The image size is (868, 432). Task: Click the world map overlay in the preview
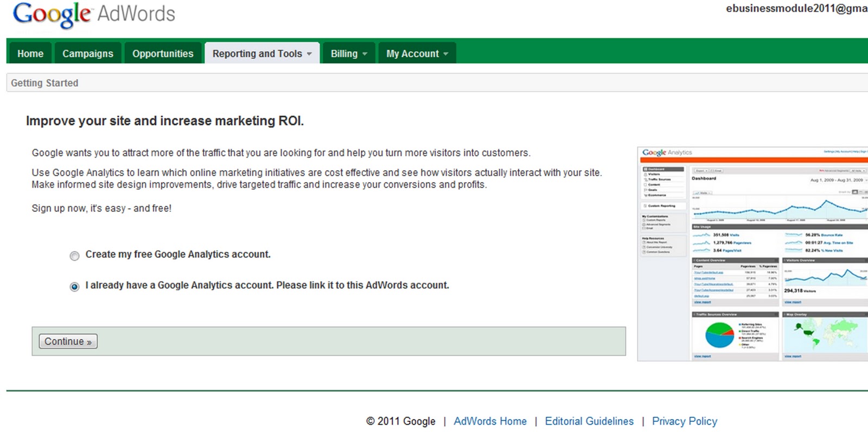click(x=825, y=333)
